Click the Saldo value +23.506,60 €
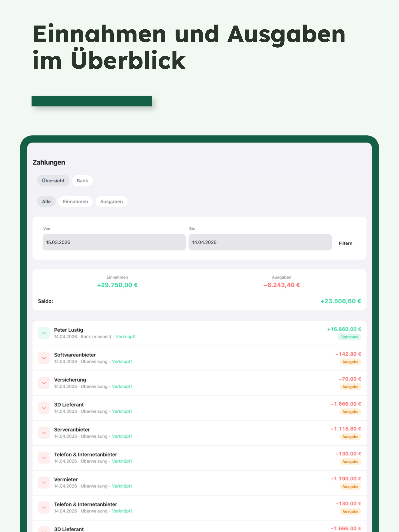Screen dimensions: 399x532 point(341,301)
